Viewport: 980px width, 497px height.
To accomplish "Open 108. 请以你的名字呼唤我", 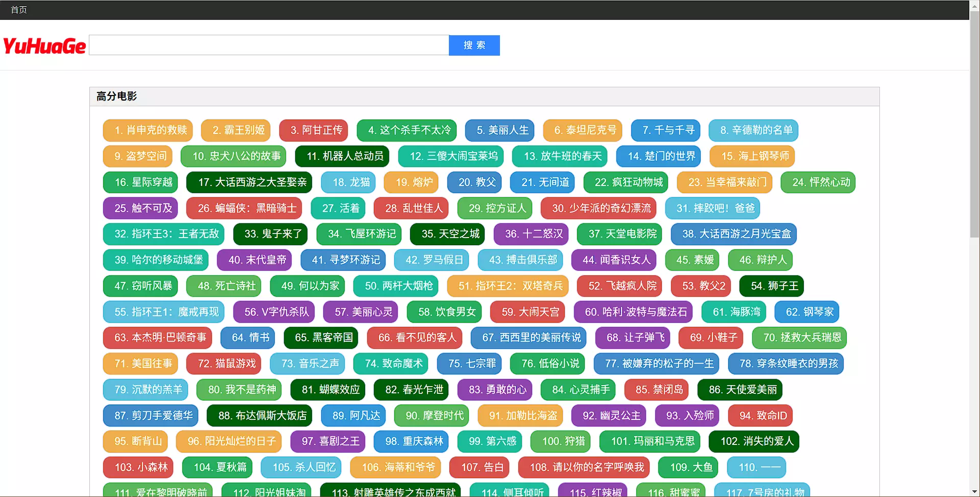I will 586,467.
